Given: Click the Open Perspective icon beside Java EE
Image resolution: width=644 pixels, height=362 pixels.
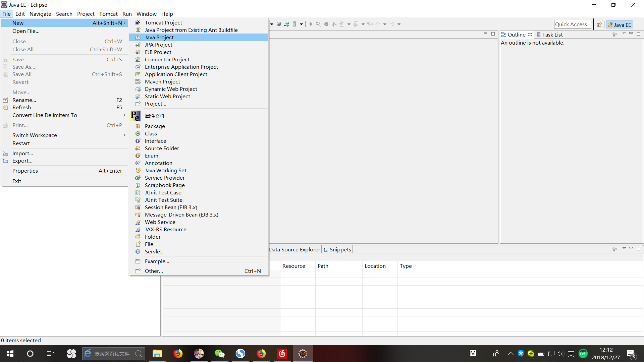Looking at the screenshot, I should point(600,24).
